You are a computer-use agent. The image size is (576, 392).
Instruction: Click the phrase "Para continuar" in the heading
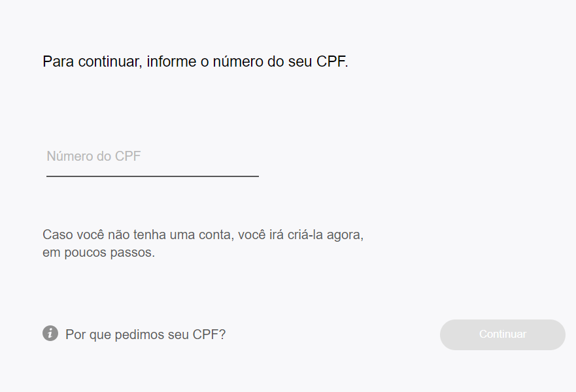point(90,62)
